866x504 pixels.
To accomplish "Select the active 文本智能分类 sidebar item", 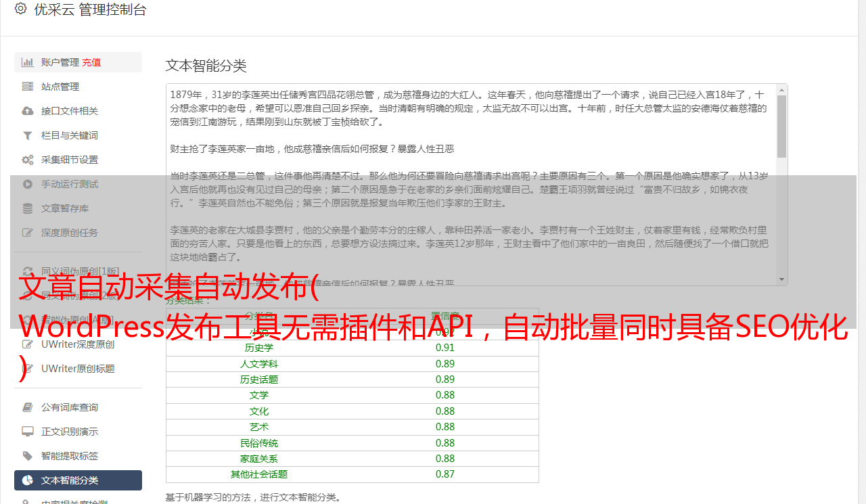I will [78, 480].
